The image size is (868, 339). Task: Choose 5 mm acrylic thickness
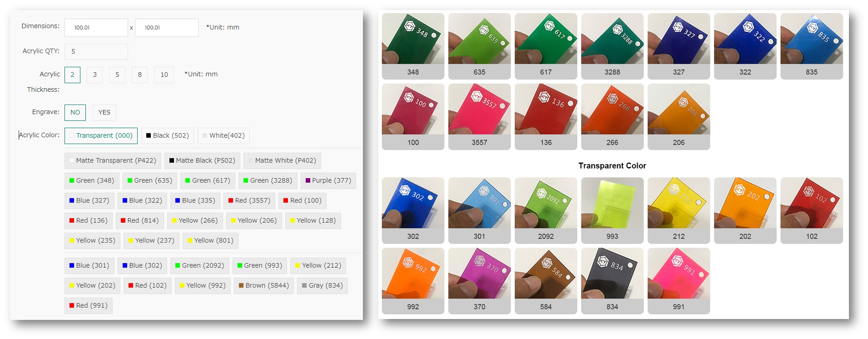tap(117, 75)
